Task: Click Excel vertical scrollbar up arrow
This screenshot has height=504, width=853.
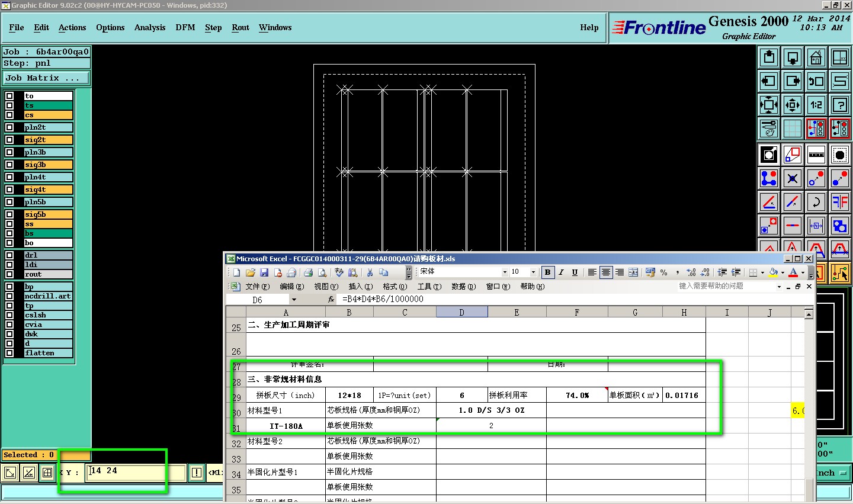Action: 809,314
